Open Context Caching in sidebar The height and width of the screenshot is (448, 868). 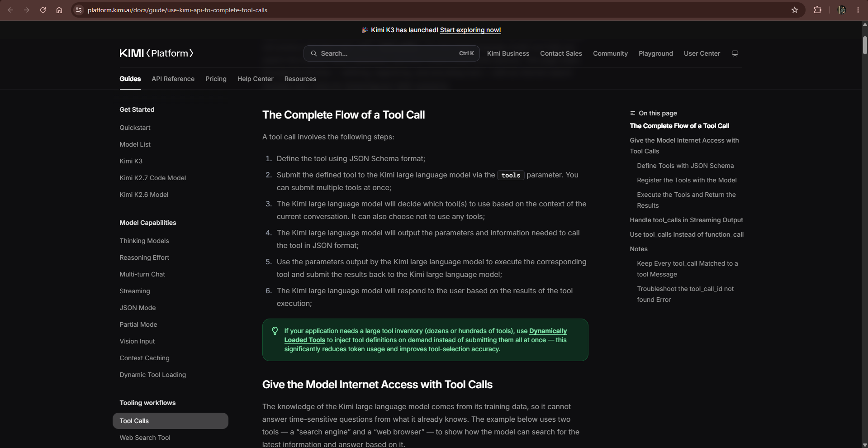point(144,358)
